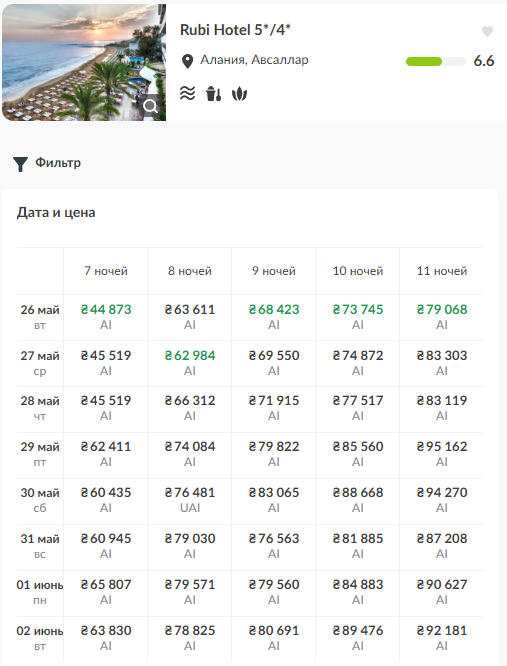This screenshot has width=507, height=666.
Task: Click the funnel filter icon
Action: (x=20, y=164)
